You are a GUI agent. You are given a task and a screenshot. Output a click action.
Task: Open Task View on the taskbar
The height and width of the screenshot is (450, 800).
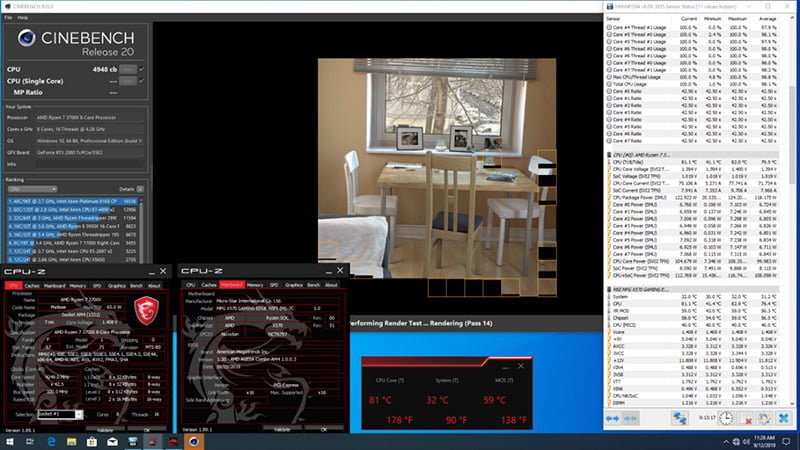pyautogui.click(x=30, y=442)
